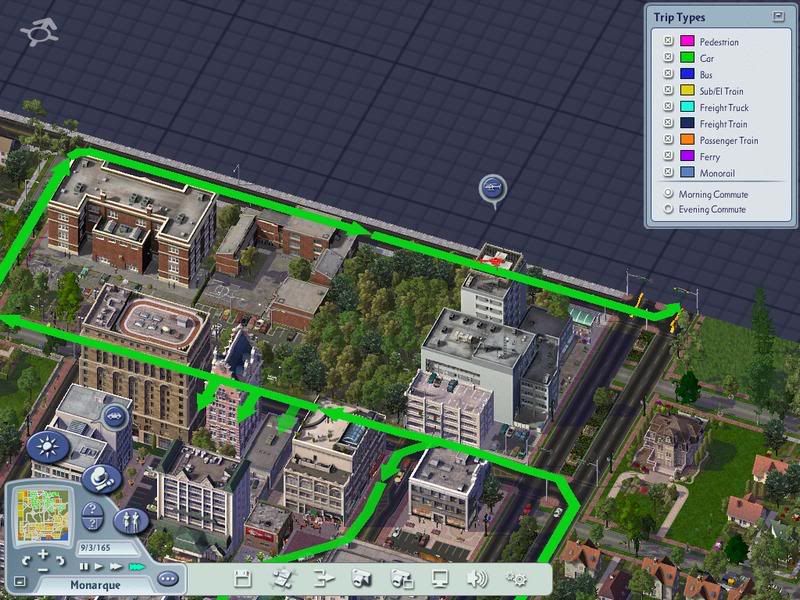800x600 pixels.
Task: Click the Freight Truck label
Action: point(724,107)
